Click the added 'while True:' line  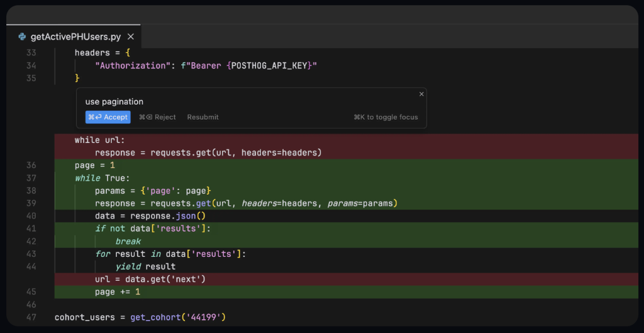pos(101,178)
